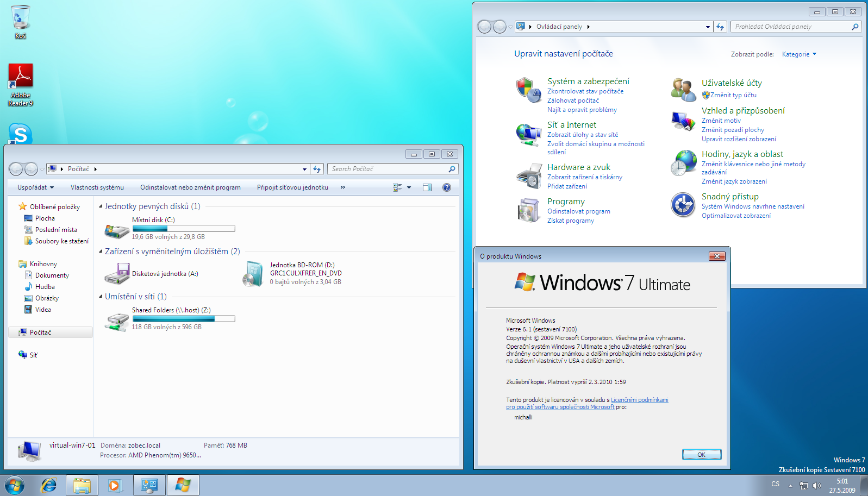This screenshot has height=496, width=868.
Task: Click the Hardware a zvuk printer icon
Action: (528, 175)
